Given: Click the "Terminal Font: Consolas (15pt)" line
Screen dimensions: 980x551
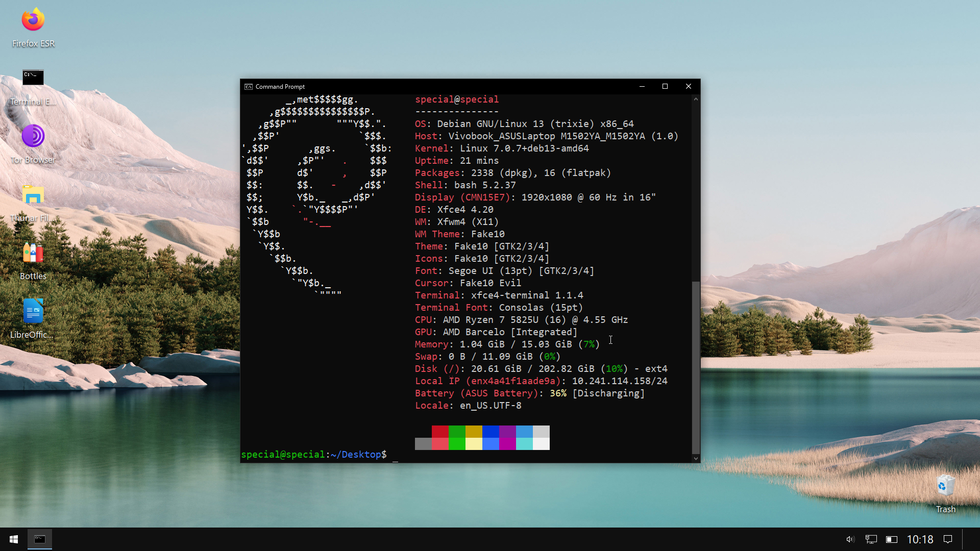Looking at the screenshot, I should click(499, 308).
